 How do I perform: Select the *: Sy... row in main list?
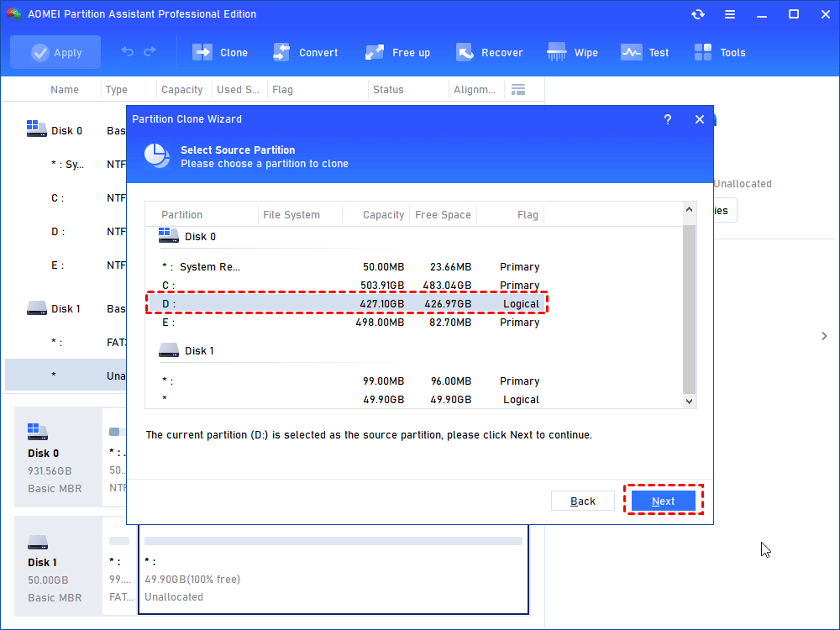(x=66, y=165)
